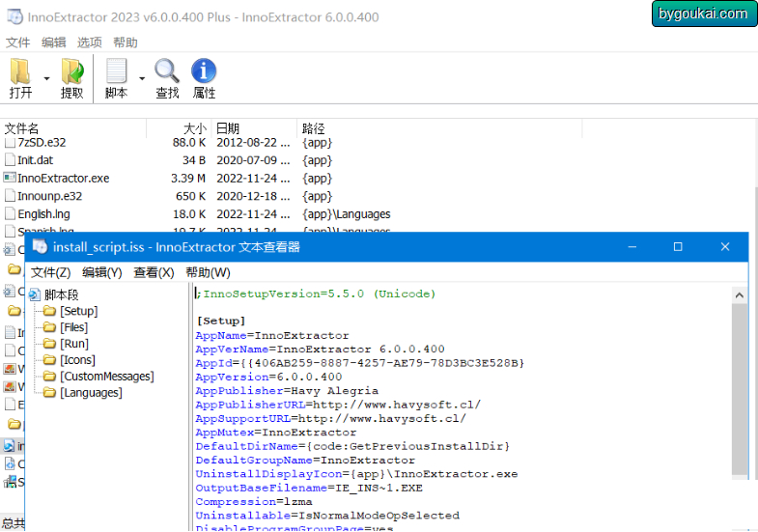Select [Languages] section in tree
This screenshot has height=532, width=758.
[91, 393]
